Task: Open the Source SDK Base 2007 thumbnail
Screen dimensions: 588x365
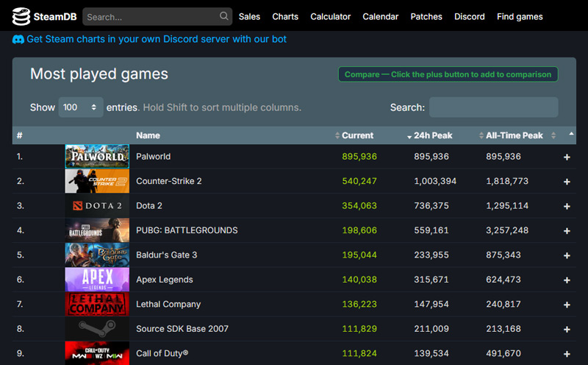Action: 97,329
